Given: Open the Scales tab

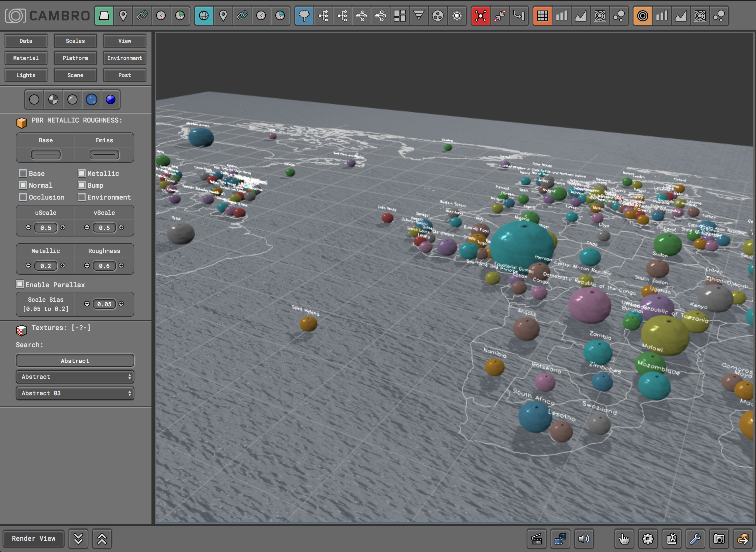Looking at the screenshot, I should click(75, 41).
